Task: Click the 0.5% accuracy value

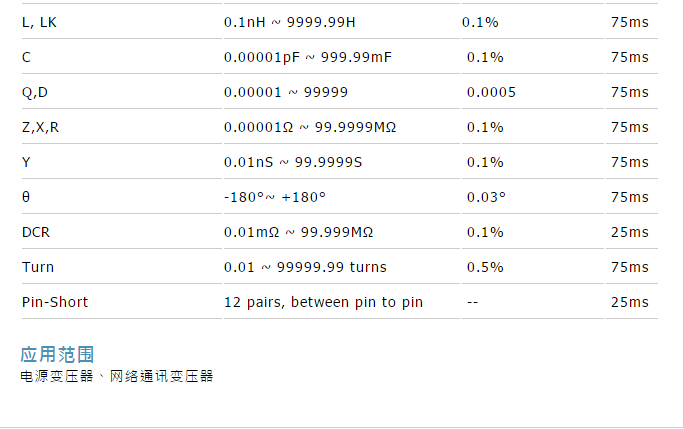Action: click(x=485, y=267)
